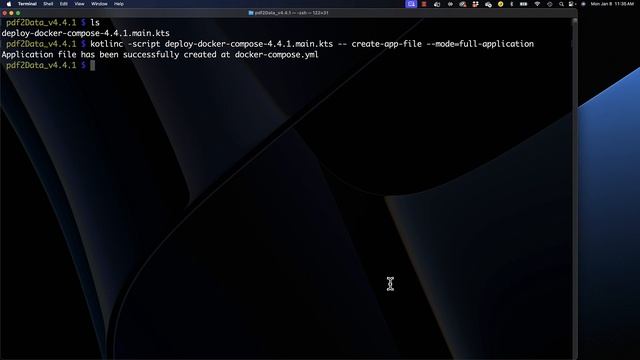The width and height of the screenshot is (640, 360).
Task: Click the Terminal vertical scrollbar
Action: coord(574,188)
